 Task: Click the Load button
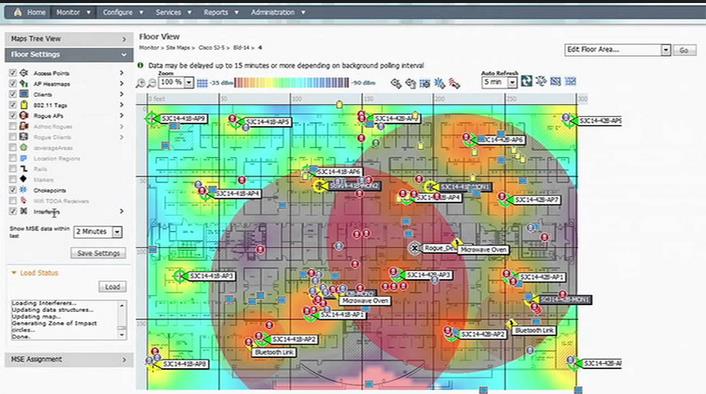click(113, 287)
